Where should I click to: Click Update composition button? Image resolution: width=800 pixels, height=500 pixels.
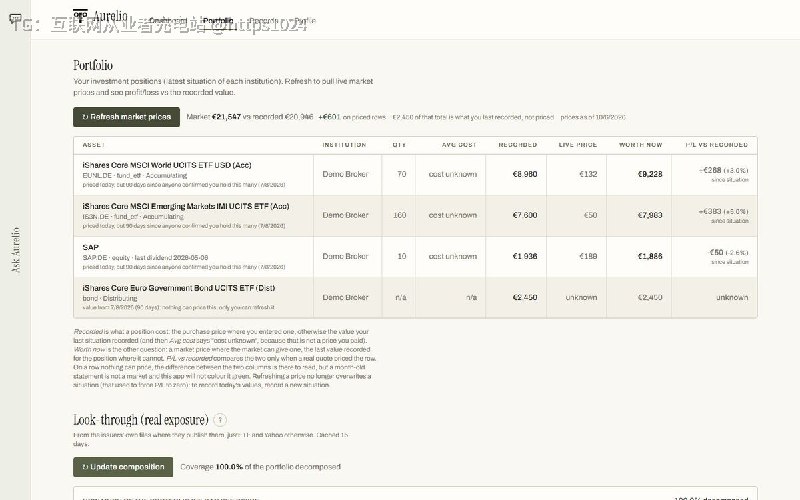pyautogui.click(x=123, y=467)
